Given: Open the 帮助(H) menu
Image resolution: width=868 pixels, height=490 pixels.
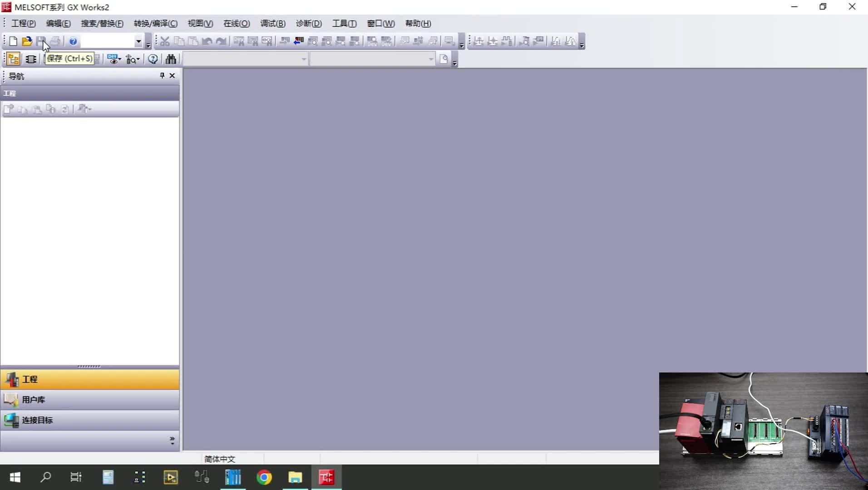Looking at the screenshot, I should tap(418, 24).
